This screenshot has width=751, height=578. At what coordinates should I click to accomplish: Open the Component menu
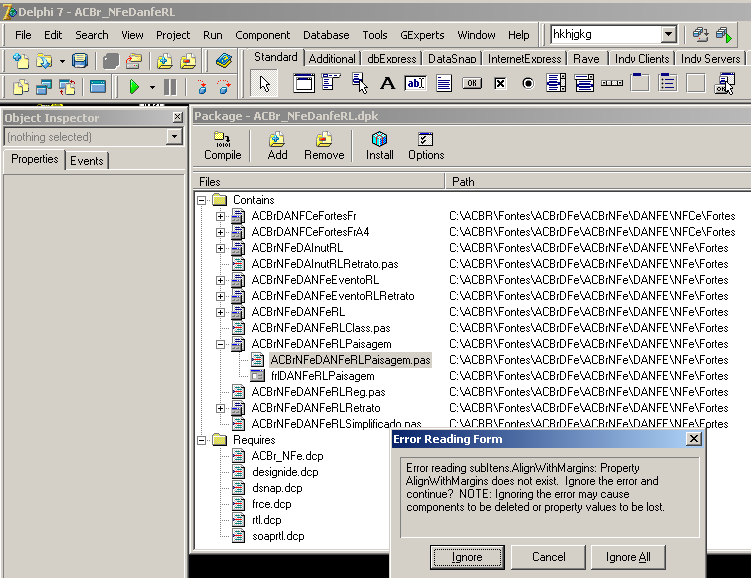[x=262, y=35]
